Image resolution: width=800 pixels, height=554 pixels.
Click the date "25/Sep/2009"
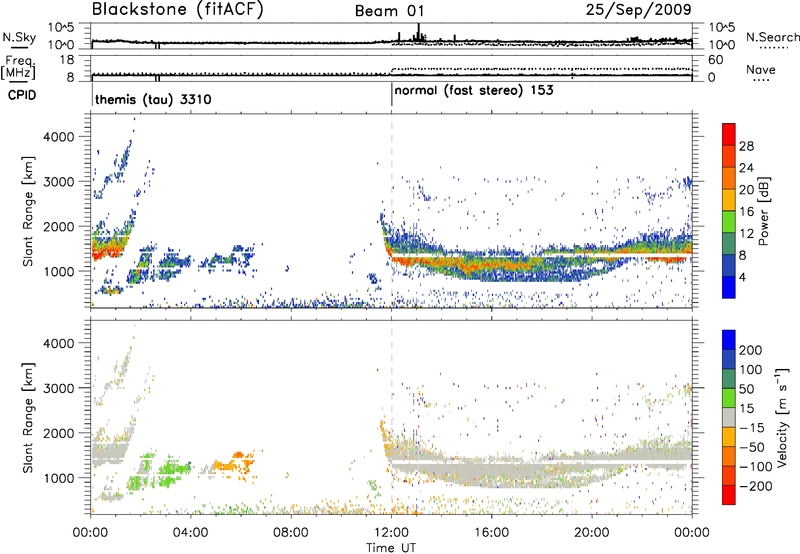pyautogui.click(x=638, y=9)
